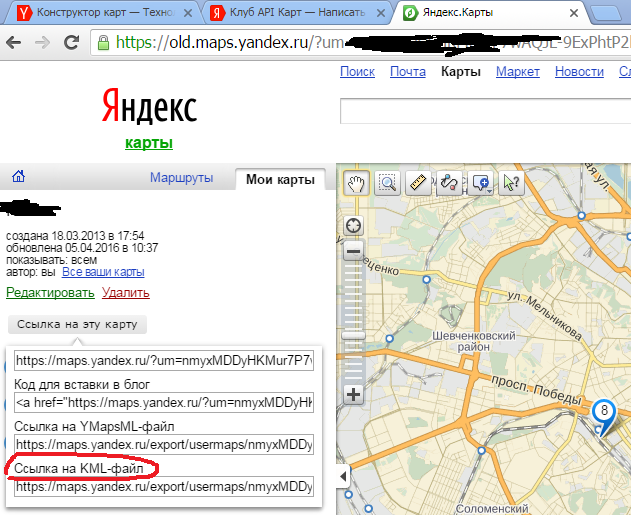Open 'Все ваши карты' link
This screenshot has height=515, width=631.
click(x=103, y=272)
